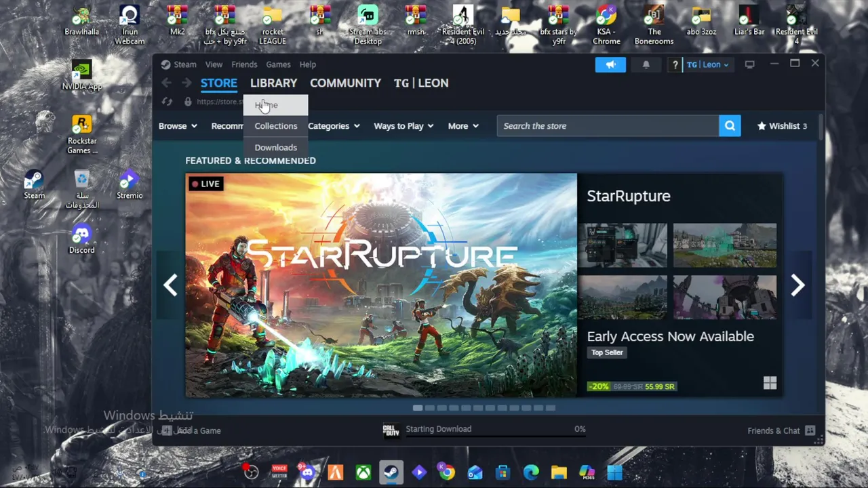This screenshot has height=488, width=868.
Task: Click the megaphone announcements button in Steam
Action: click(610, 64)
